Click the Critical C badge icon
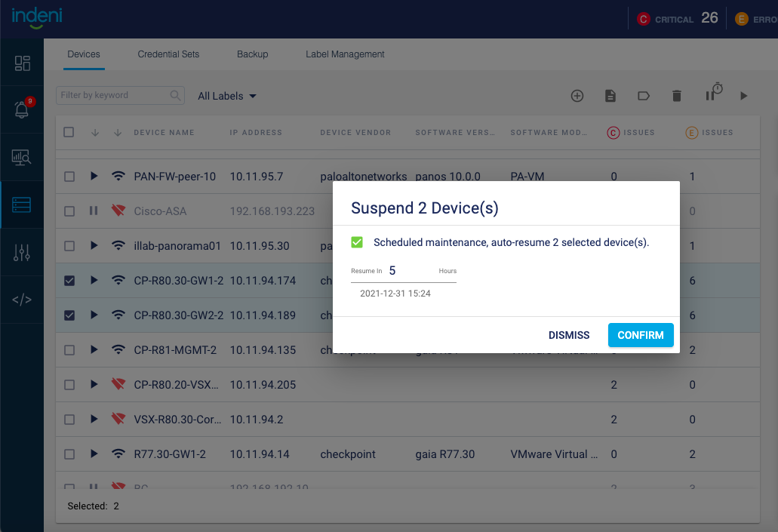 (x=644, y=20)
